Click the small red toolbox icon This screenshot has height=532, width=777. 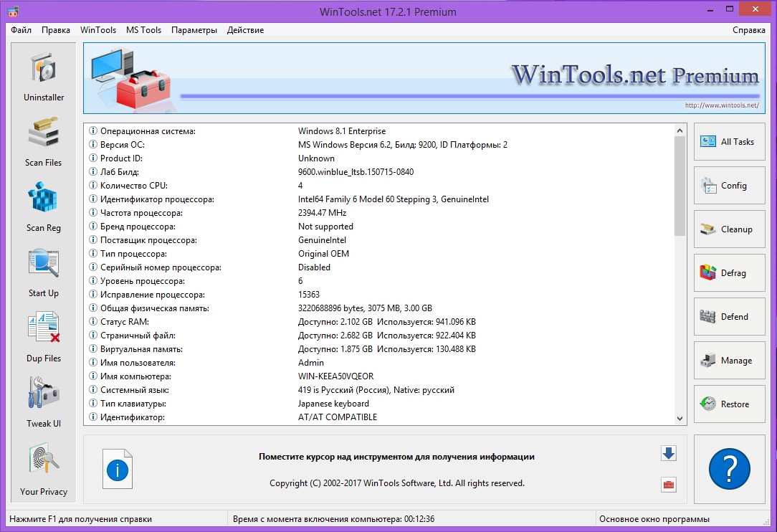click(669, 485)
